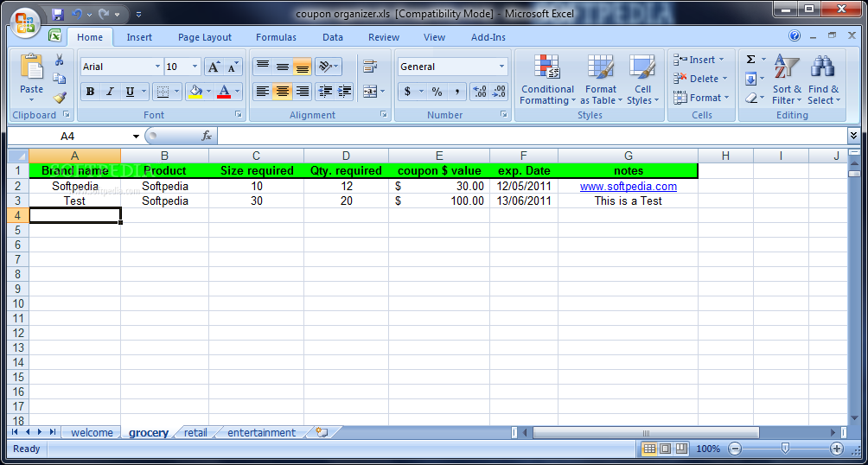Open the Insert ribbon tab
The width and height of the screenshot is (868, 465).
pyautogui.click(x=139, y=37)
